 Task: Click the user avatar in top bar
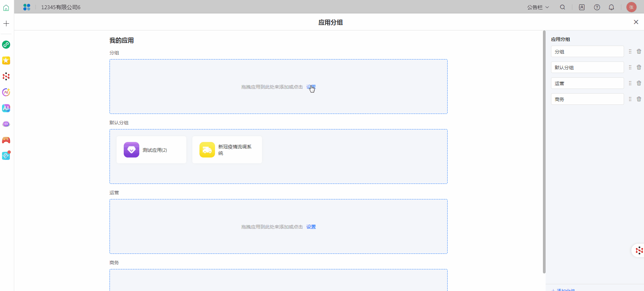[x=631, y=7]
